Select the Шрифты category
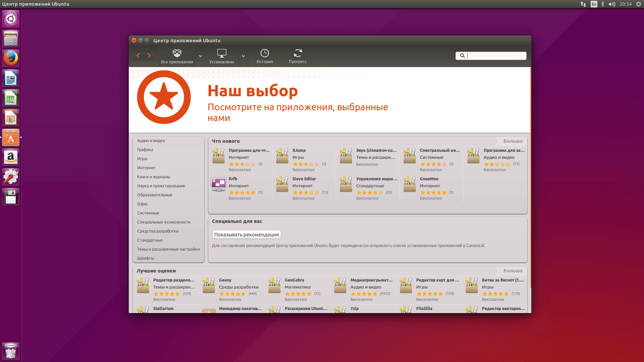Screen dimensions: 644x362 (x=146, y=258)
